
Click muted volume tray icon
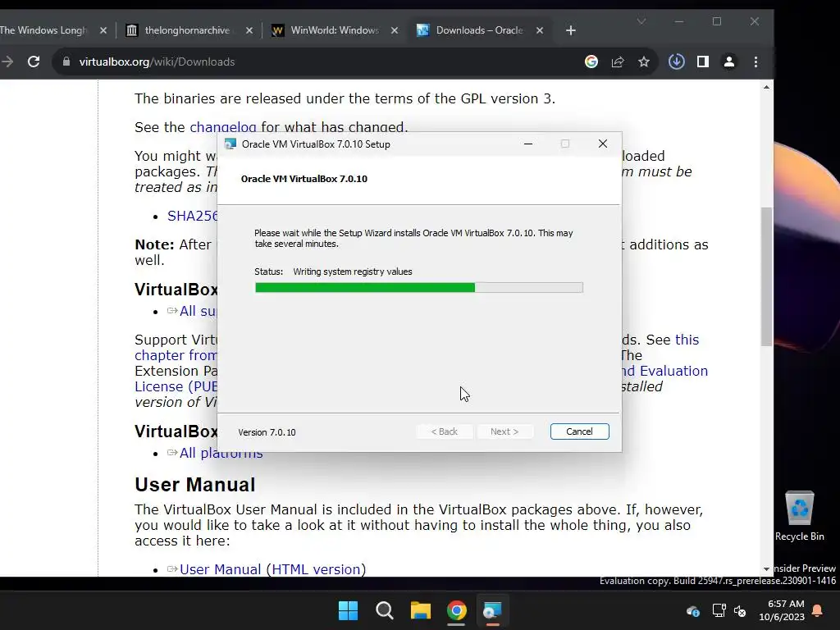740,610
